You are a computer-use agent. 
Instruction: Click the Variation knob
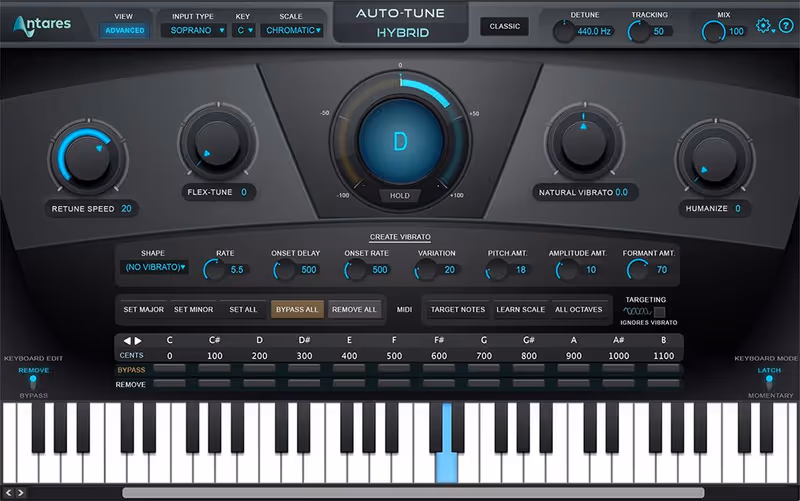426,269
